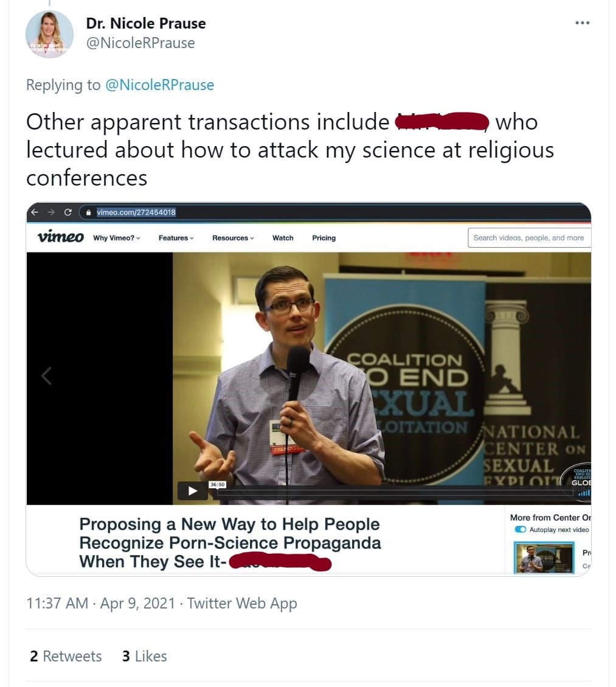Click the browser forward arrow
Screen dimensions: 616x687
(x=51, y=212)
